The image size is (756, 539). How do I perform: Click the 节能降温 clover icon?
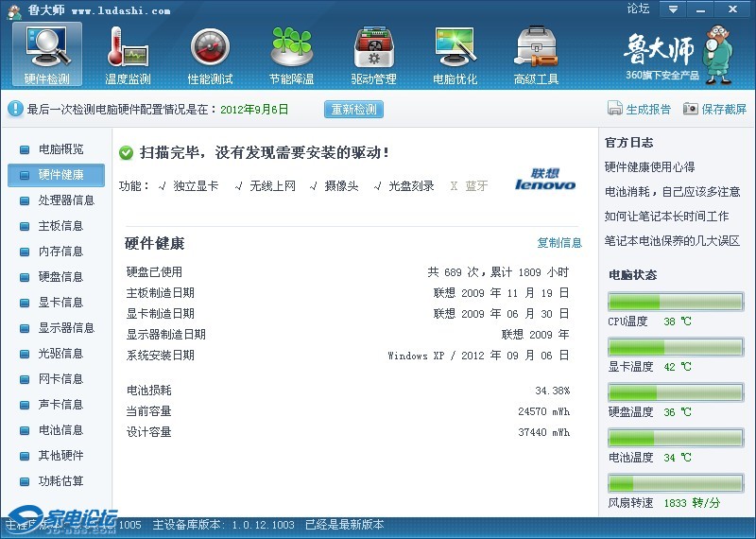tap(291, 47)
